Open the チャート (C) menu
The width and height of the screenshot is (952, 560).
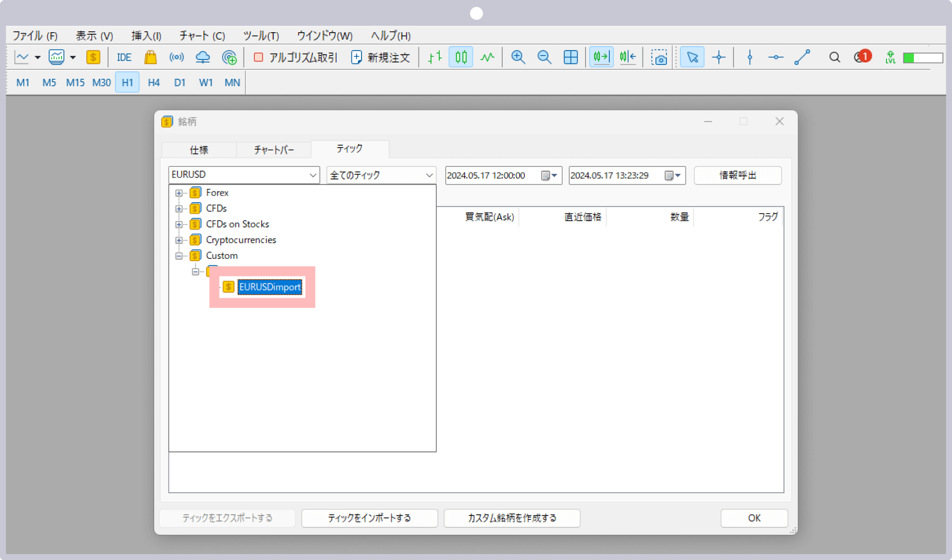[202, 36]
